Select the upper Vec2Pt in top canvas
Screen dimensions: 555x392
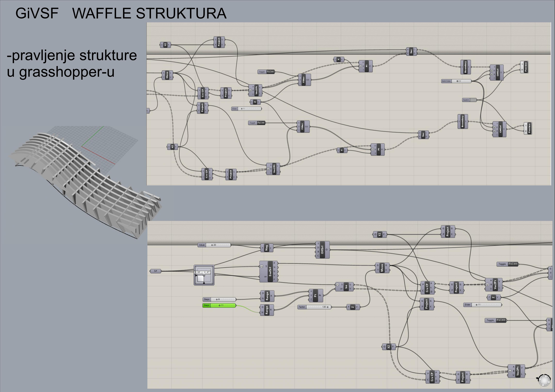pyautogui.click(x=255, y=90)
